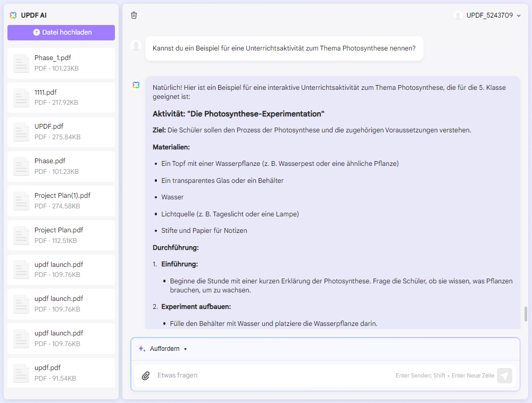
Task: Click the 91.54KB size text
Action: [x=64, y=378]
